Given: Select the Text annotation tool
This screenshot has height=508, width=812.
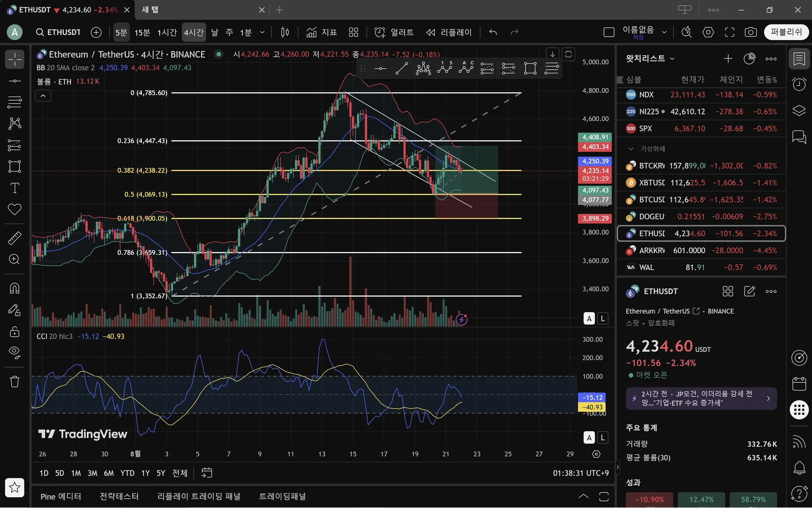Looking at the screenshot, I should click(15, 188).
